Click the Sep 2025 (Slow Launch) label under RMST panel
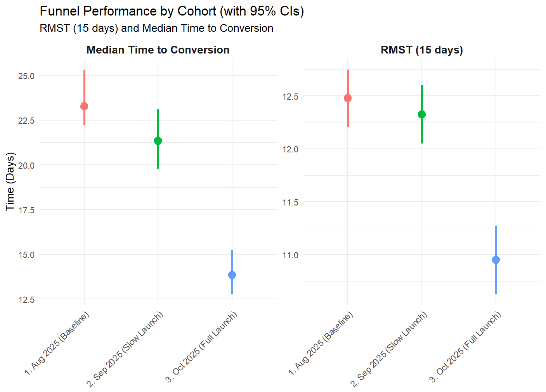 click(x=389, y=349)
